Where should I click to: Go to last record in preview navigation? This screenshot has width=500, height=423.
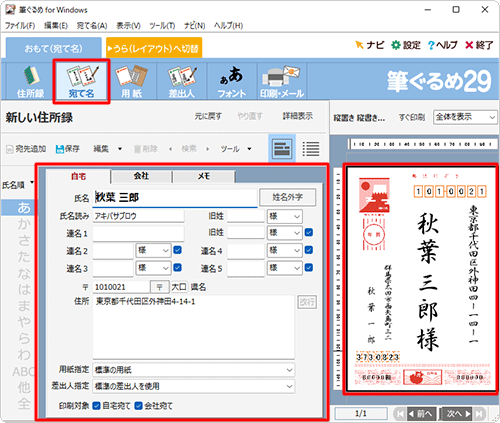point(479,414)
